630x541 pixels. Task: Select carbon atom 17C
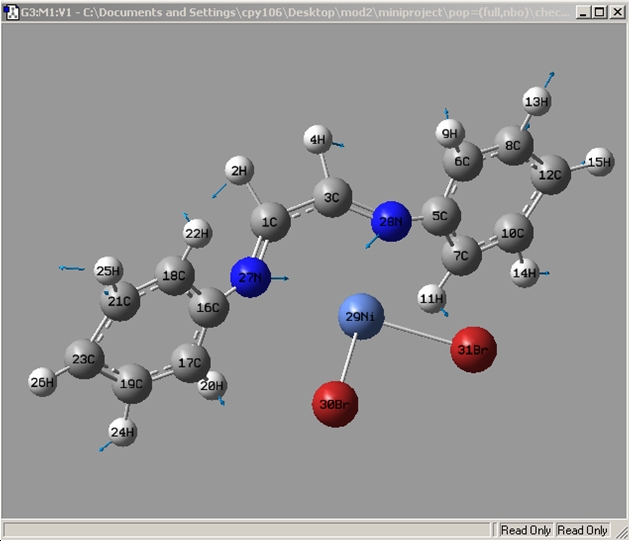190,363
